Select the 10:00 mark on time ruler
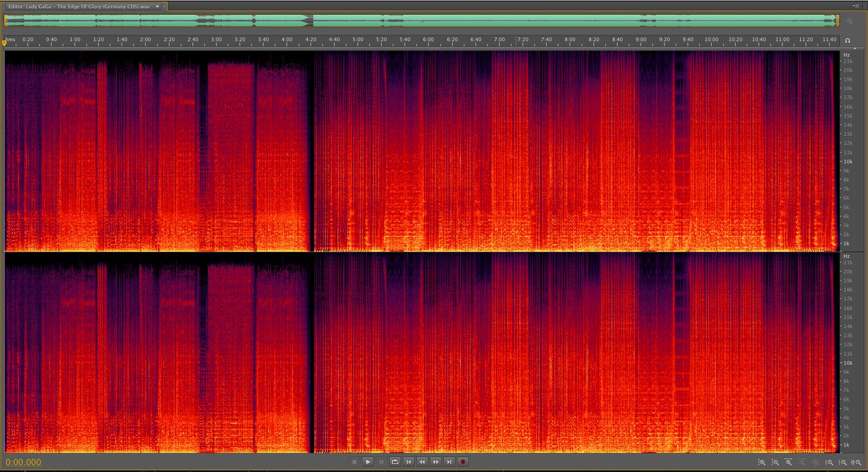The width and height of the screenshot is (868, 472). click(712, 39)
